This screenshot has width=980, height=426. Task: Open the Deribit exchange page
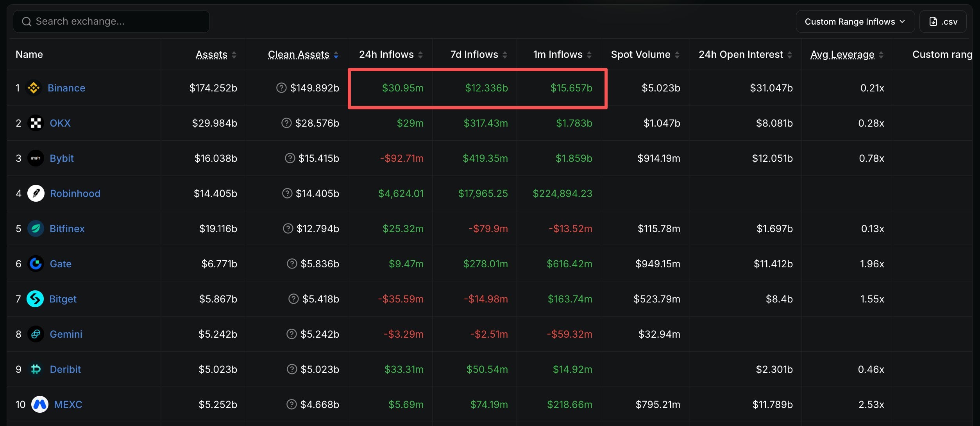coord(65,369)
